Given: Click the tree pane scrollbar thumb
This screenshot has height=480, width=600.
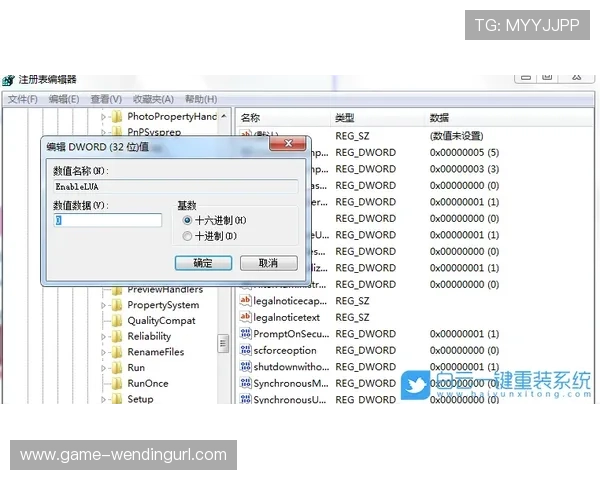Looking at the screenshot, I should 223,344.
